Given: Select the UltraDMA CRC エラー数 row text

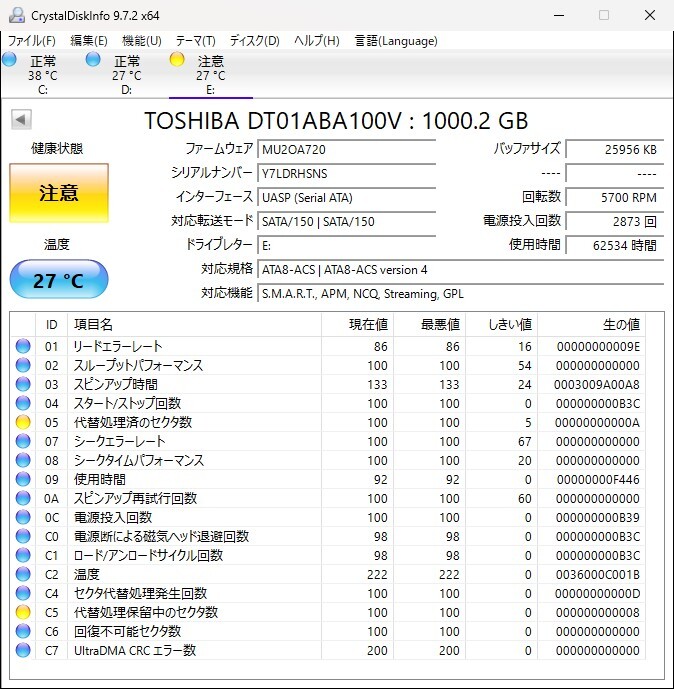Looking at the screenshot, I should [134, 650].
